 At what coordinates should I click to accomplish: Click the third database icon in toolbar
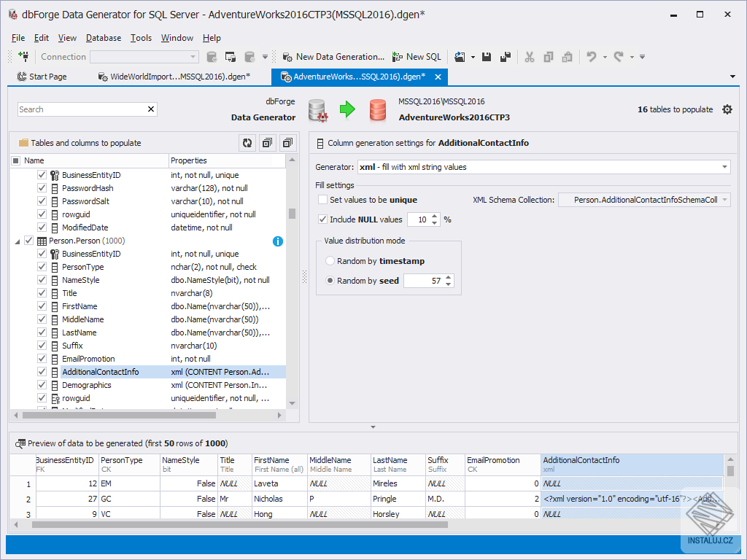[249, 57]
